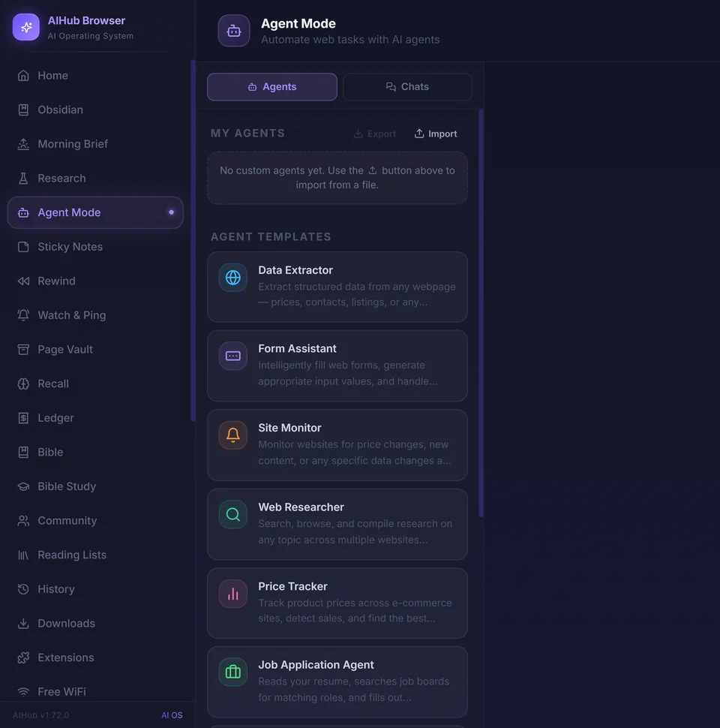Pick the Web Researcher template title
This screenshot has width=720, height=728.
(x=301, y=507)
